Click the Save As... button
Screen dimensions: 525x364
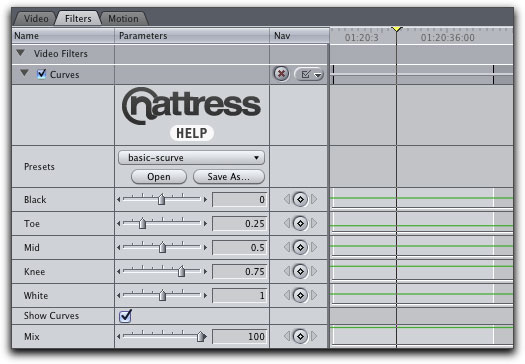coord(229,176)
